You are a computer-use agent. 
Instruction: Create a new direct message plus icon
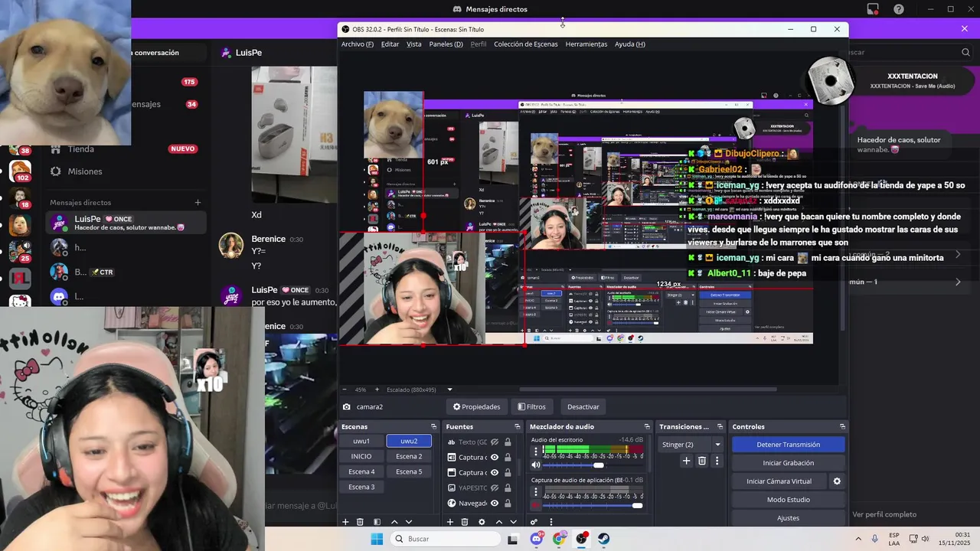tap(198, 203)
